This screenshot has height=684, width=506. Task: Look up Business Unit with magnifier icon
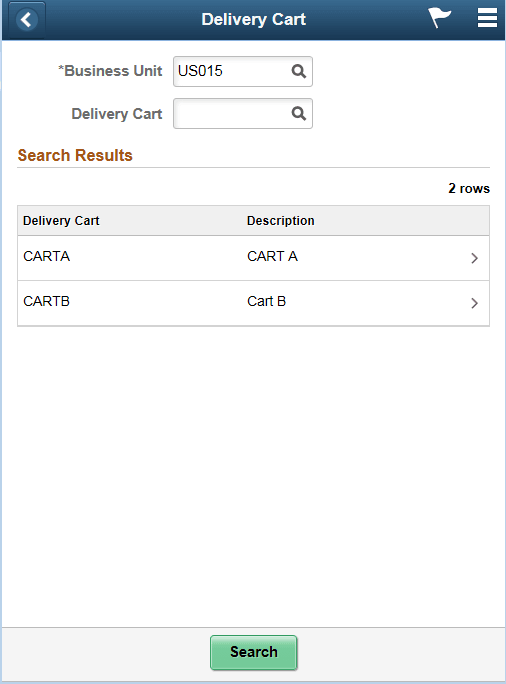click(x=298, y=71)
